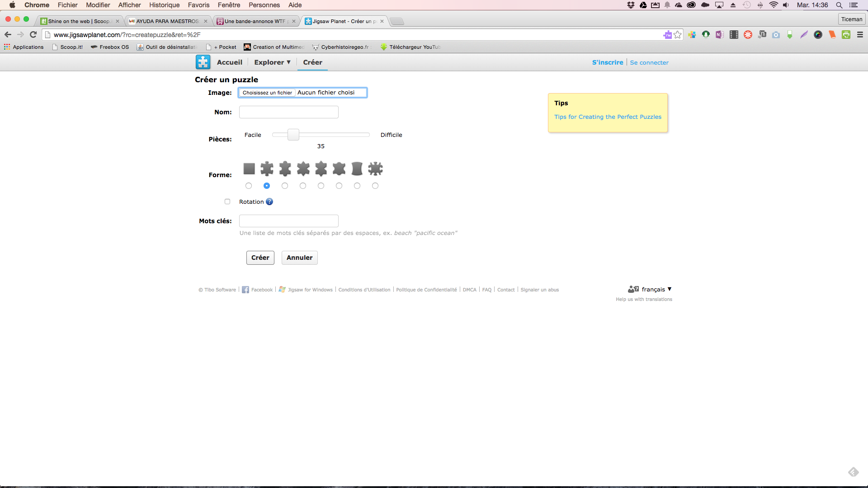868x488 pixels.
Task: Click the Créer navigation tab
Action: 312,62
